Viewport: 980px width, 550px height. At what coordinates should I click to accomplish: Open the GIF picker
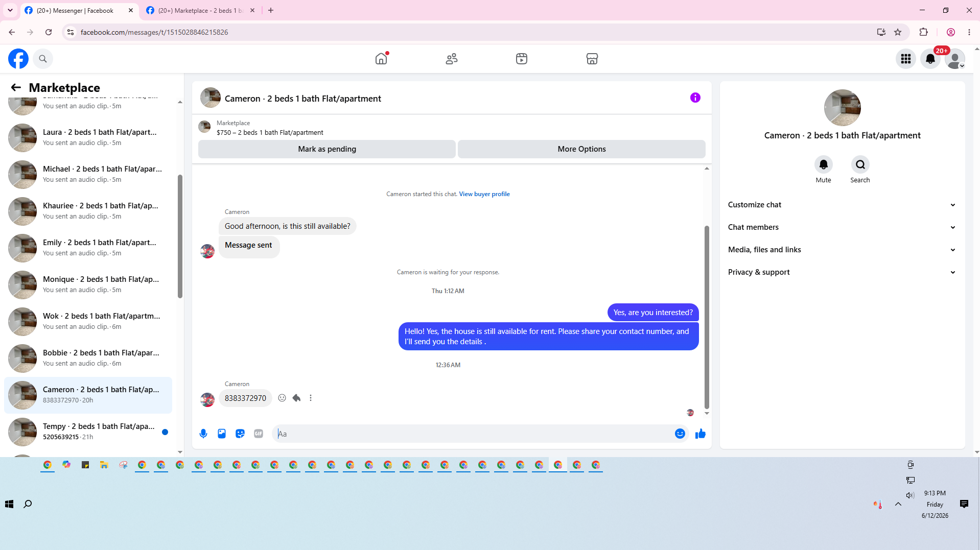tap(259, 434)
